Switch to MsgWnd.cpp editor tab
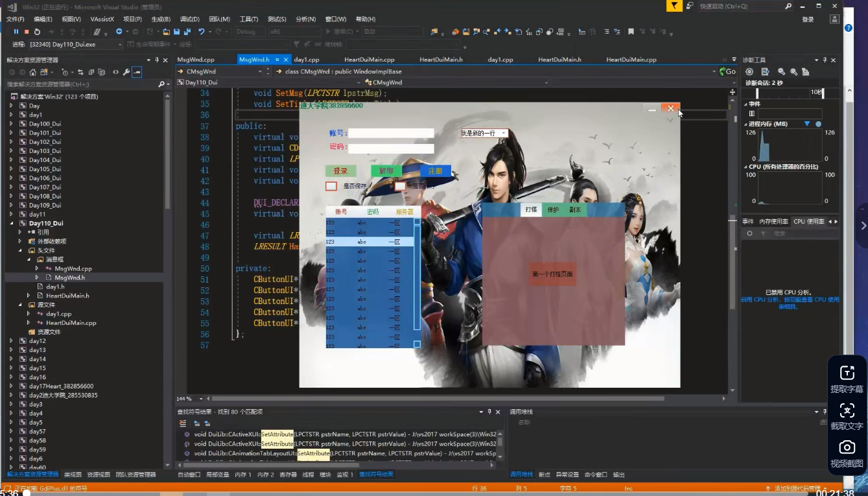Viewport: 868px width, 496px height. (196, 60)
